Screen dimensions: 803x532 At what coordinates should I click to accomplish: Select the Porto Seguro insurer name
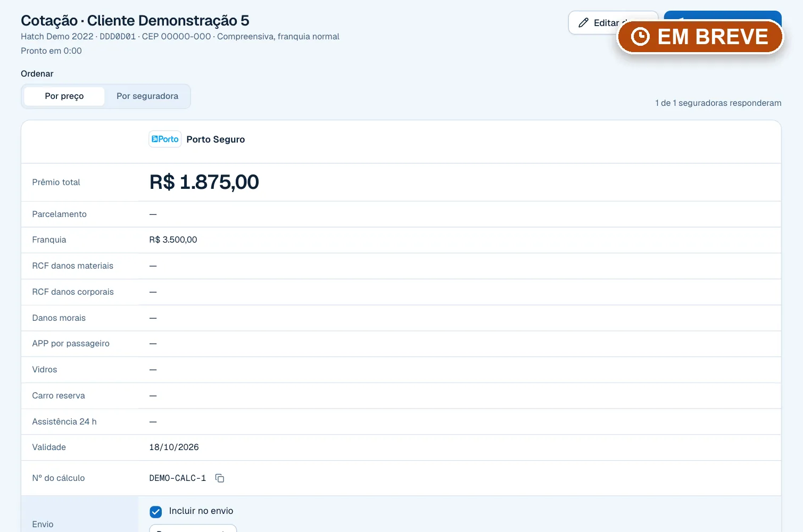click(216, 139)
